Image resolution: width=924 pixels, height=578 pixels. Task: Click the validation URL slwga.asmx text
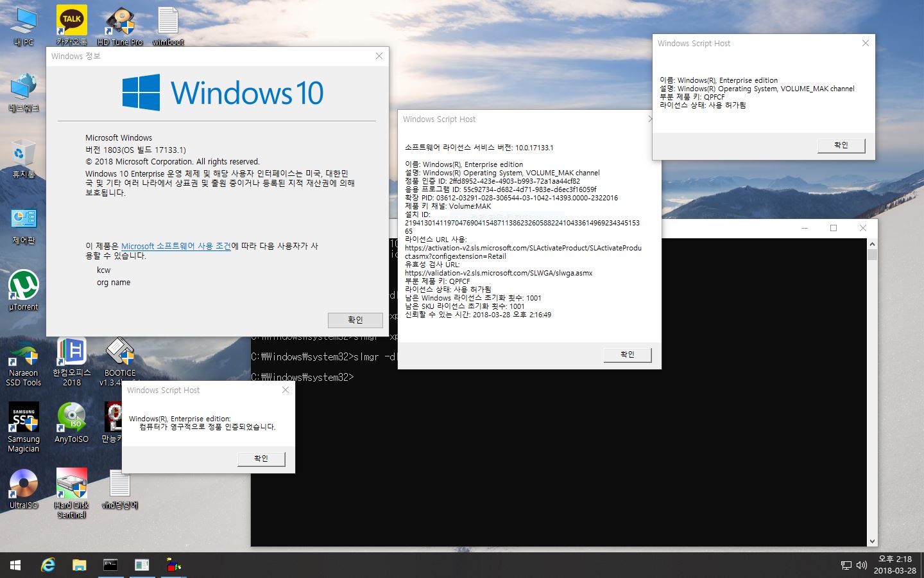pos(499,273)
